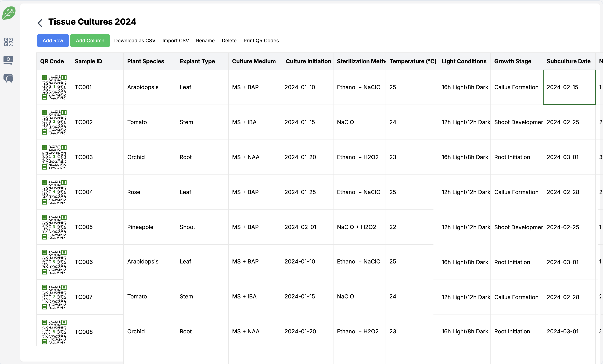
Task: Select Import CSV option
Action: pyautogui.click(x=175, y=41)
